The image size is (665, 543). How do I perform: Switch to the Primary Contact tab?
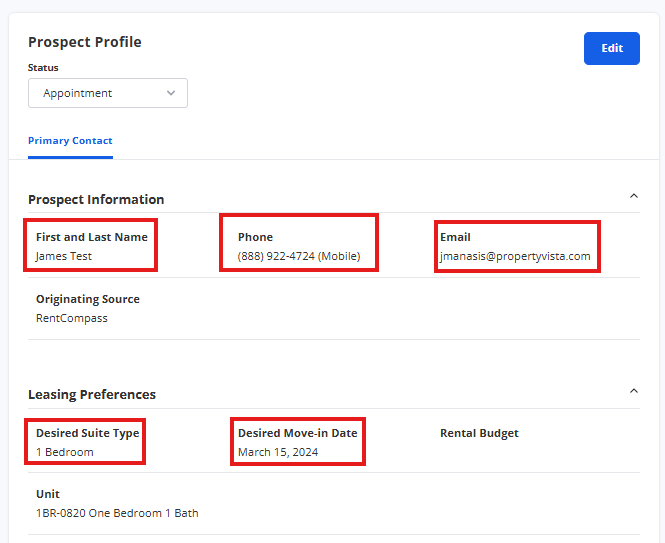click(x=70, y=141)
